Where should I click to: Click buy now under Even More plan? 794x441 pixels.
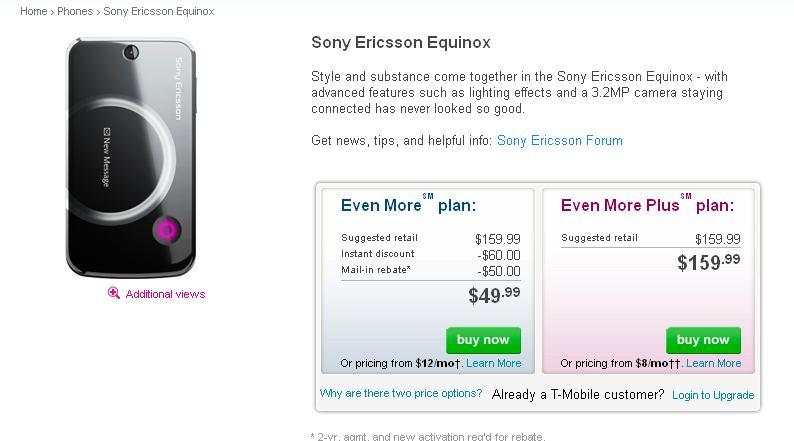[483, 340]
